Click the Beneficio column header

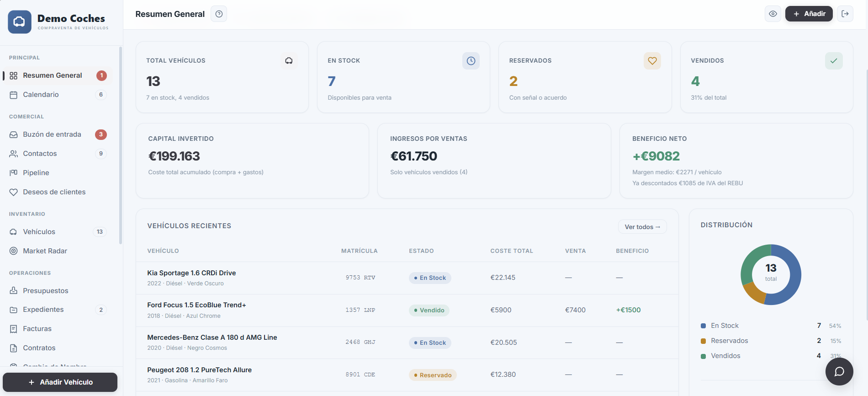pos(632,251)
